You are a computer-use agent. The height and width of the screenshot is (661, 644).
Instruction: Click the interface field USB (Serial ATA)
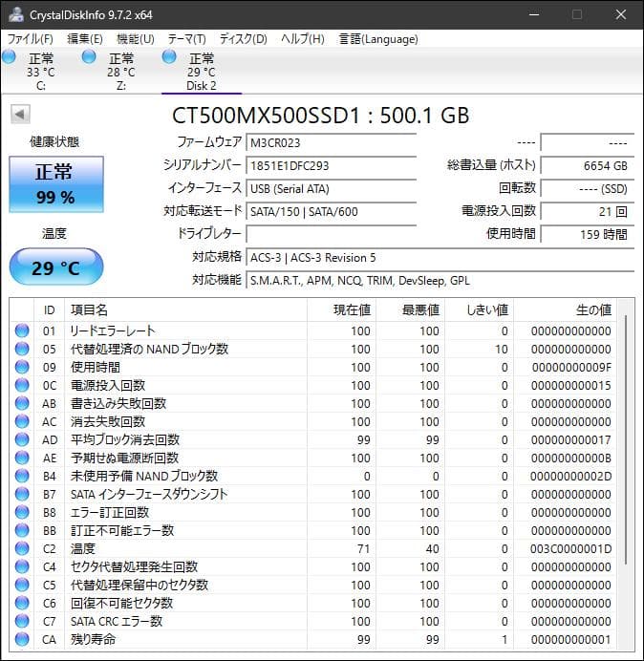click(x=332, y=188)
